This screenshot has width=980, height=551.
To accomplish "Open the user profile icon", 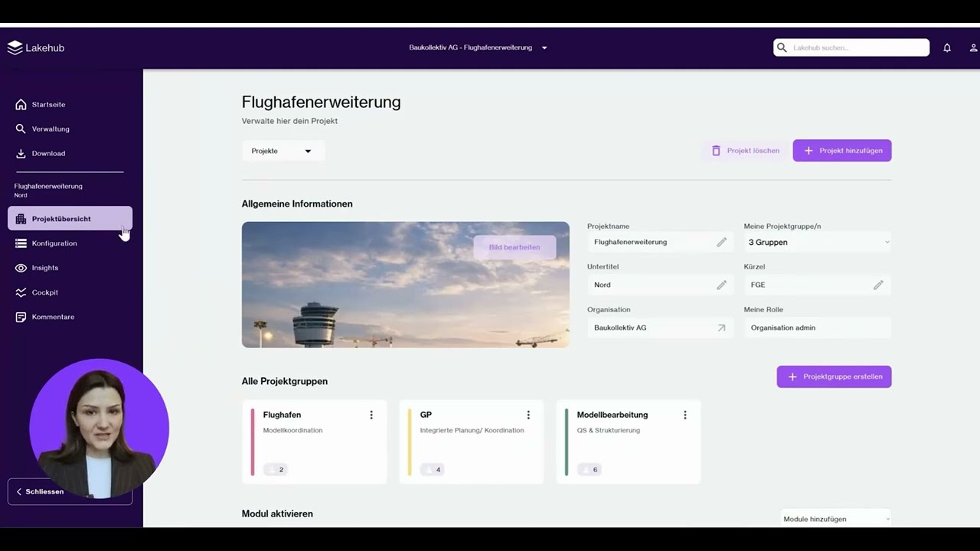I will [973, 47].
